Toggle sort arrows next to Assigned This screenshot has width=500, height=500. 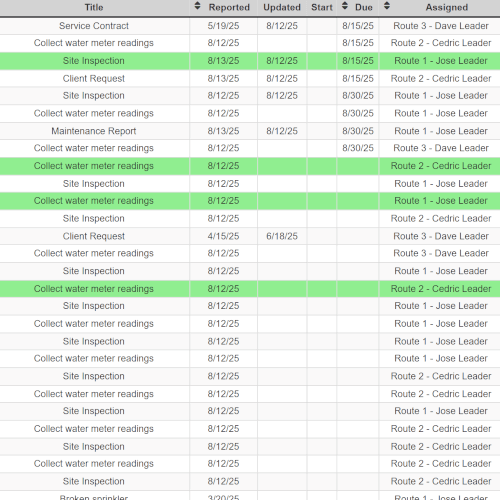point(387,6)
